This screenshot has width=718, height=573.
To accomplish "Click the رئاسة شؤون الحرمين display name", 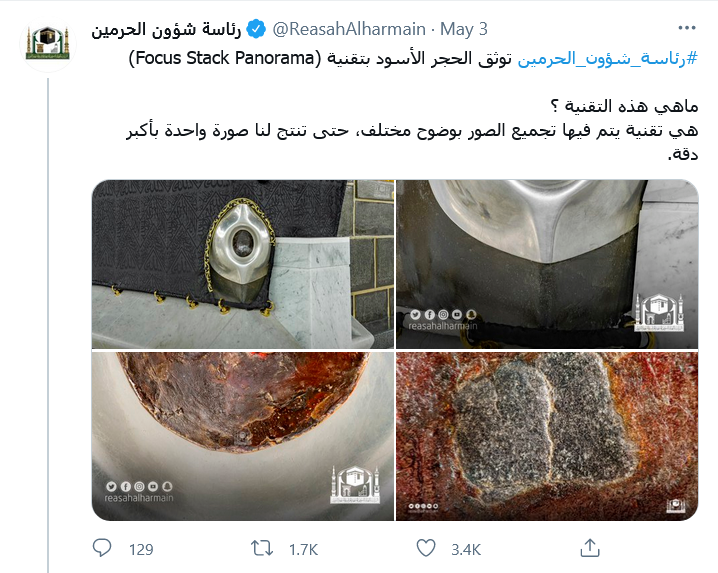I will point(166,30).
